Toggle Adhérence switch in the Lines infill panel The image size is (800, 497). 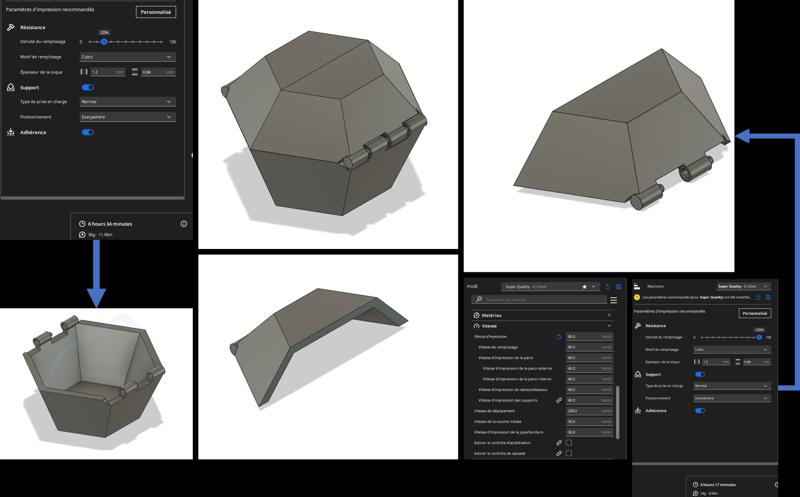(x=699, y=410)
